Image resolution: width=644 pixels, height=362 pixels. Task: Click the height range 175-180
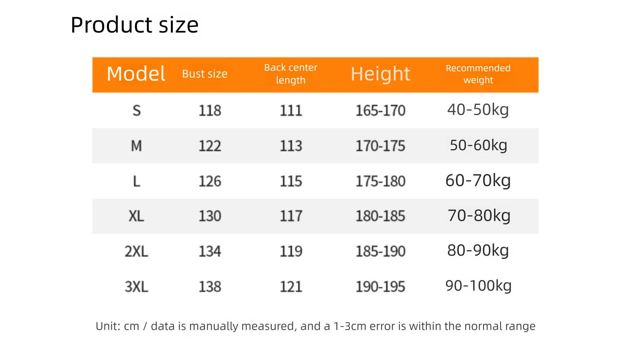pyautogui.click(x=380, y=181)
